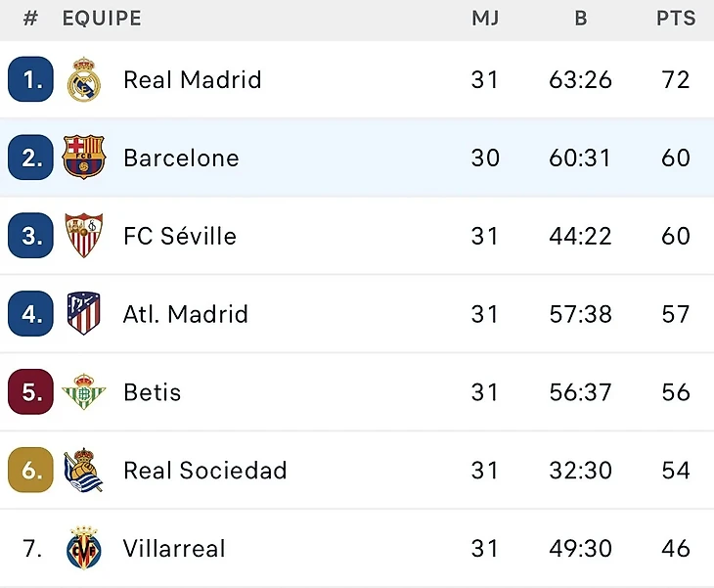This screenshot has width=714, height=588.
Task: Click the Betis club crest
Action: tap(84, 392)
